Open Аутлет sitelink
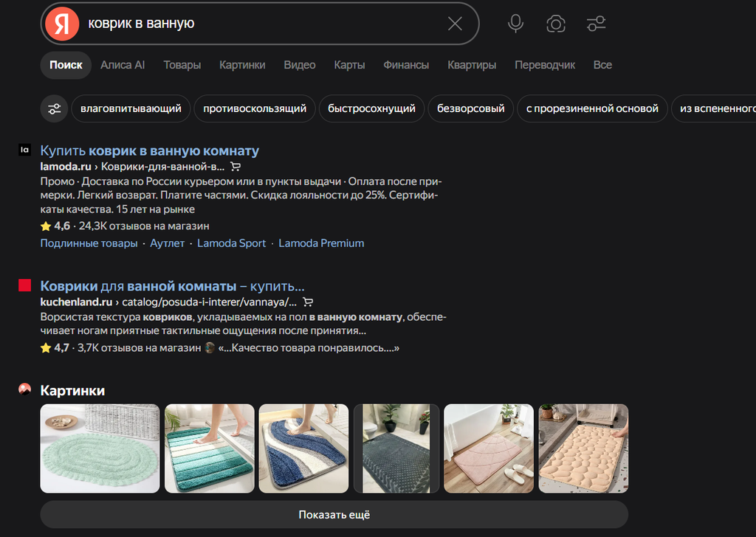 coord(168,243)
